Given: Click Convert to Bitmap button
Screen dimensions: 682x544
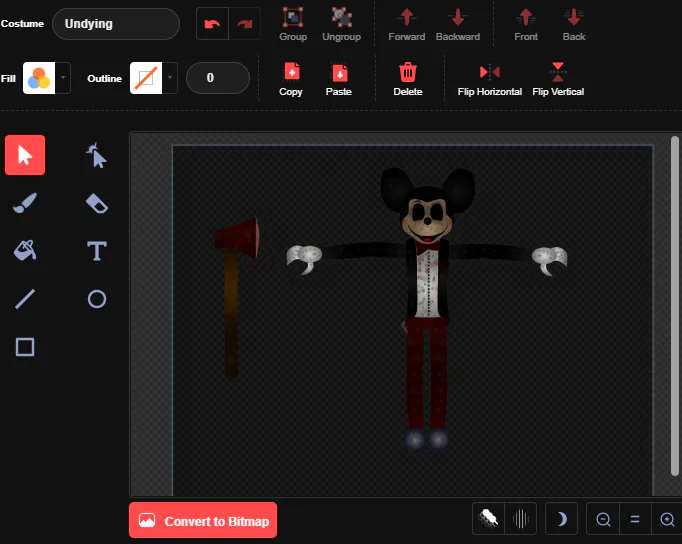Looking at the screenshot, I should click(203, 520).
